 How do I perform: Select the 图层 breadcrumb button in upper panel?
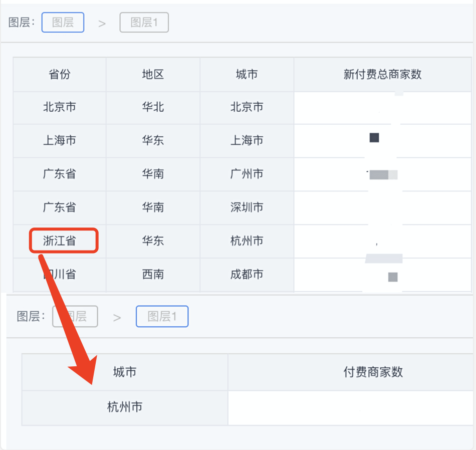[63, 23]
